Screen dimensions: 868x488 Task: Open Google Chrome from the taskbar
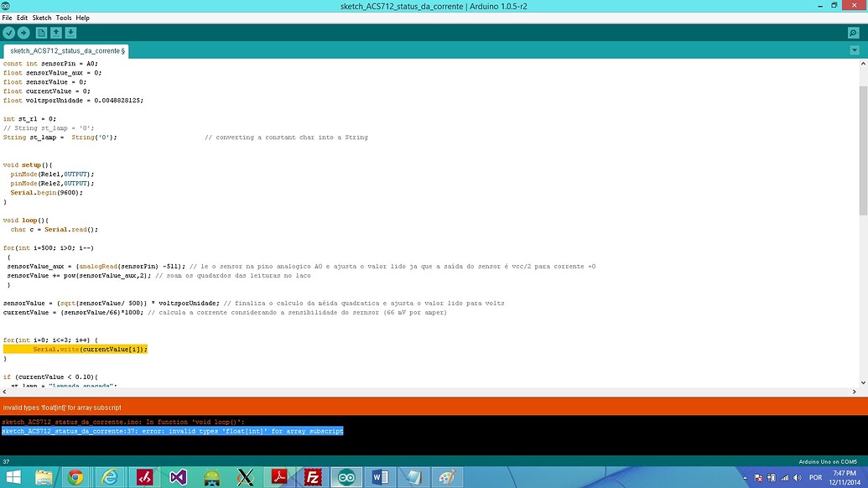pyautogui.click(x=75, y=476)
